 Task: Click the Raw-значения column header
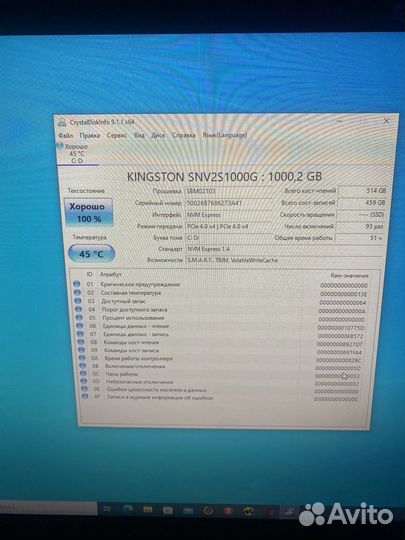click(x=350, y=276)
